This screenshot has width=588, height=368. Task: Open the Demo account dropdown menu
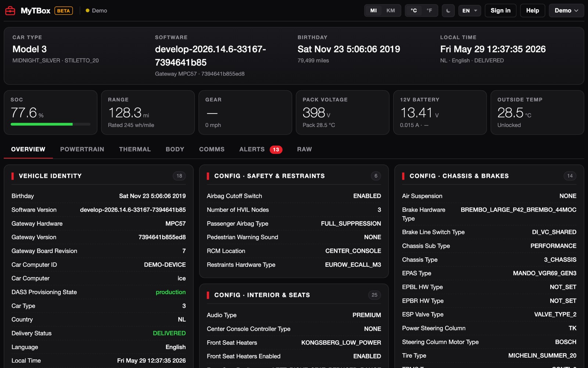566,11
